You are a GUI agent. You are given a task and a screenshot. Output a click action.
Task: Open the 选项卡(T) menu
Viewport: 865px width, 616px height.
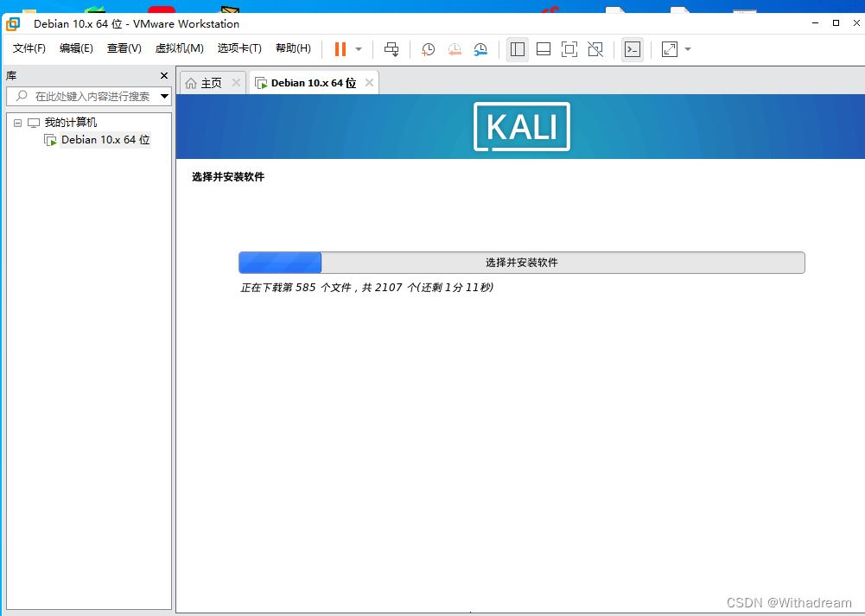pyautogui.click(x=239, y=48)
